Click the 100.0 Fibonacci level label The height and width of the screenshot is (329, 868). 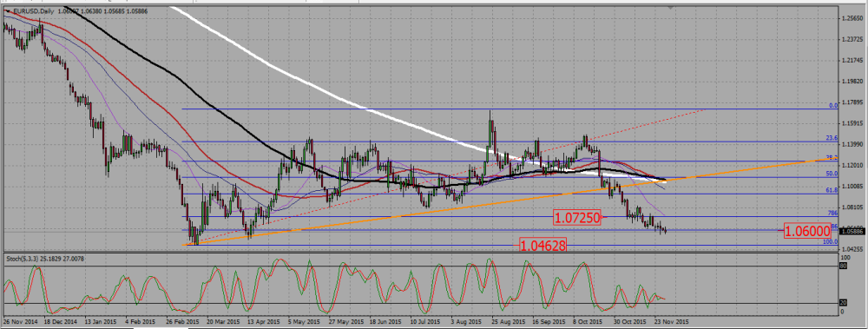coord(831,241)
